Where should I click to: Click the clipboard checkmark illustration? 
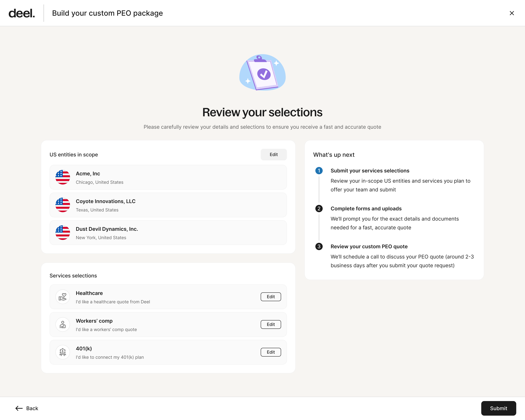tap(262, 73)
